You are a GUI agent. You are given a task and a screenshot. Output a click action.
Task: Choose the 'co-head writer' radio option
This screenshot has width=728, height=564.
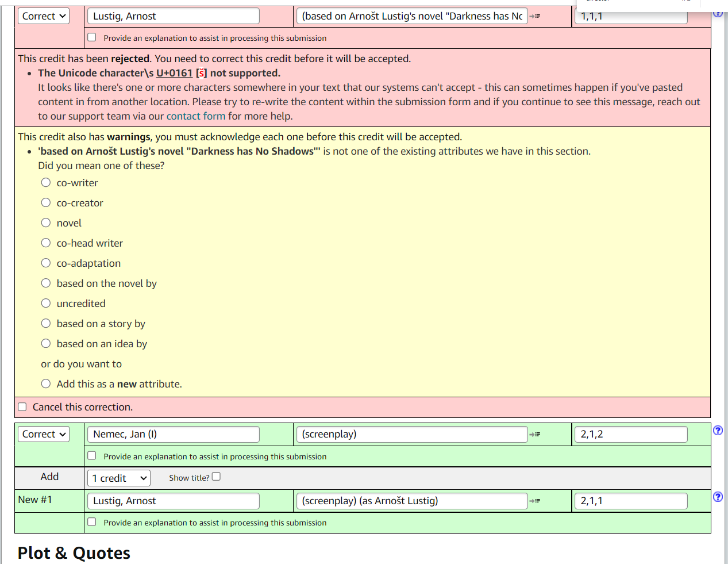coord(46,243)
